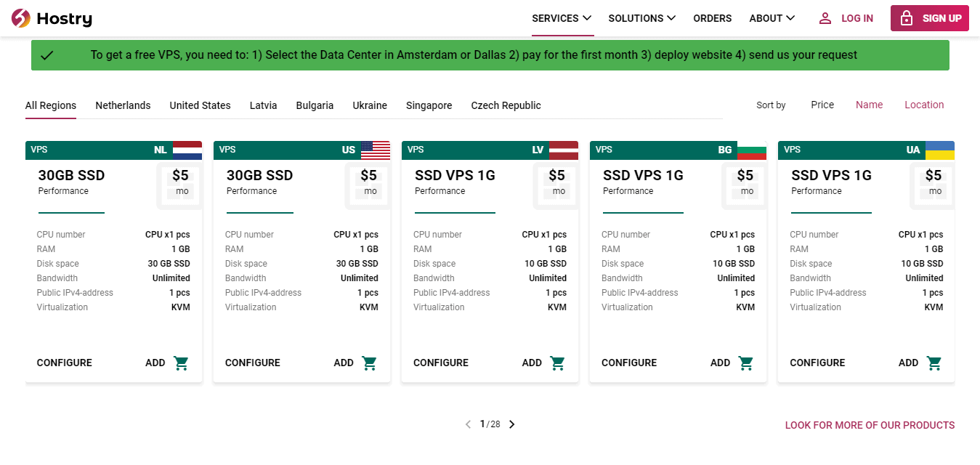Viewport: 980px width, 465px height.
Task: Click the lock icon in Sign Up button
Action: point(907,18)
